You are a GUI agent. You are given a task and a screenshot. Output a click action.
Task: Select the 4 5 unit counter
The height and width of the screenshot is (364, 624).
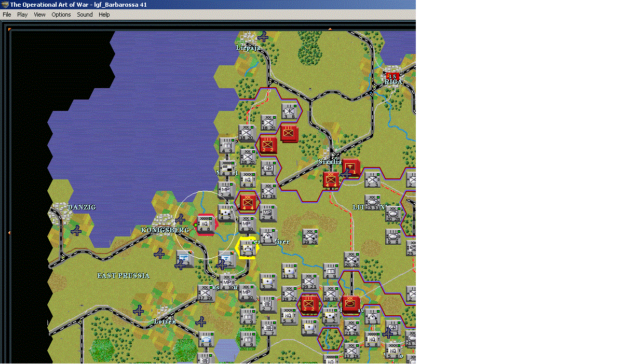point(269,169)
